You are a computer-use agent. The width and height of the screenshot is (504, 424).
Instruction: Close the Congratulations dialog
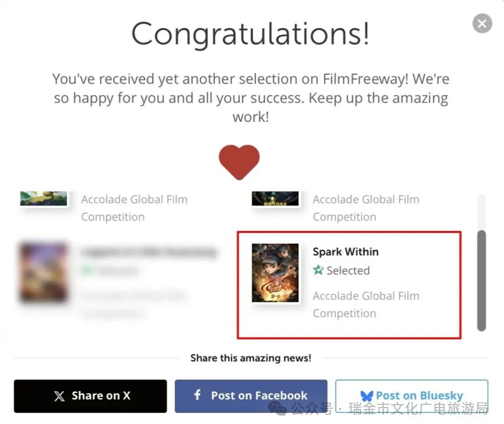click(482, 23)
